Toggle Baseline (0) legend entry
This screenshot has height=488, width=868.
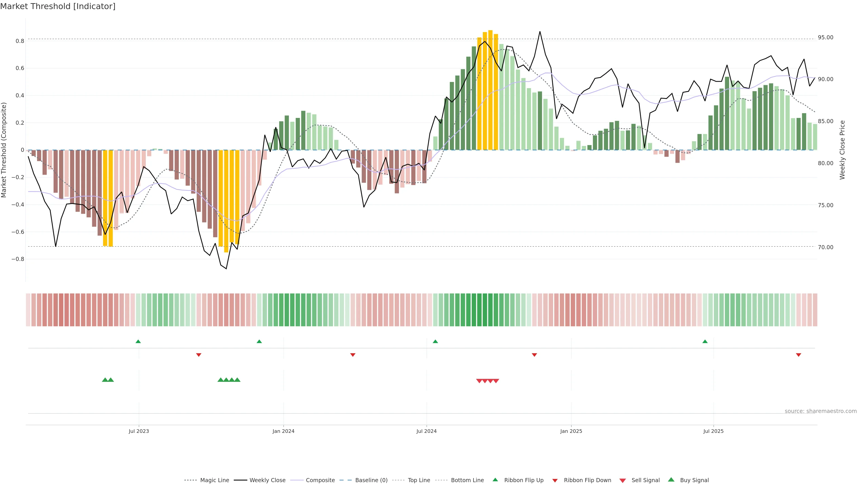[371, 480]
